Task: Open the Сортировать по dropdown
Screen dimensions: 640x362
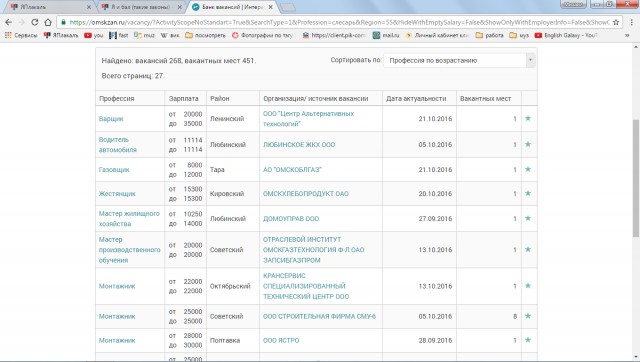Action: click(x=460, y=60)
